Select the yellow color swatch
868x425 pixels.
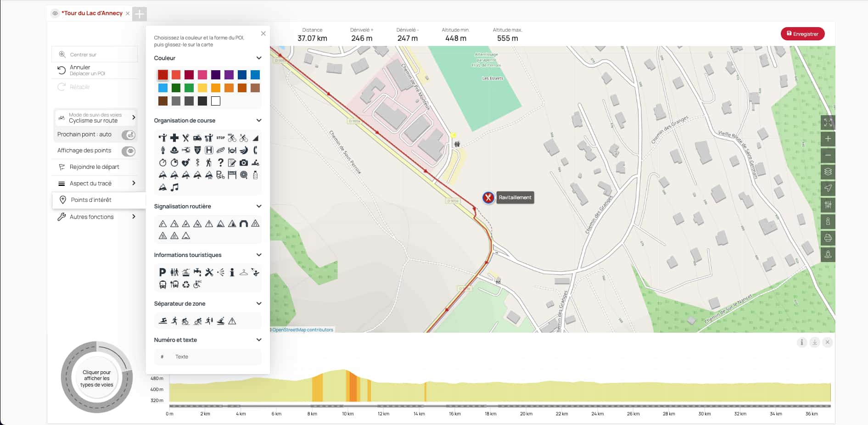pyautogui.click(x=202, y=88)
